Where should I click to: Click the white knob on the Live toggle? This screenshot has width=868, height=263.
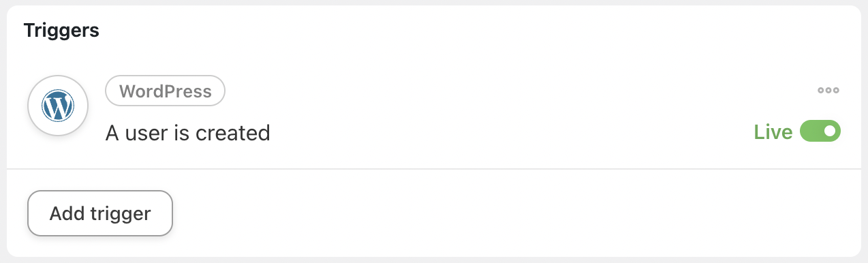coord(830,131)
